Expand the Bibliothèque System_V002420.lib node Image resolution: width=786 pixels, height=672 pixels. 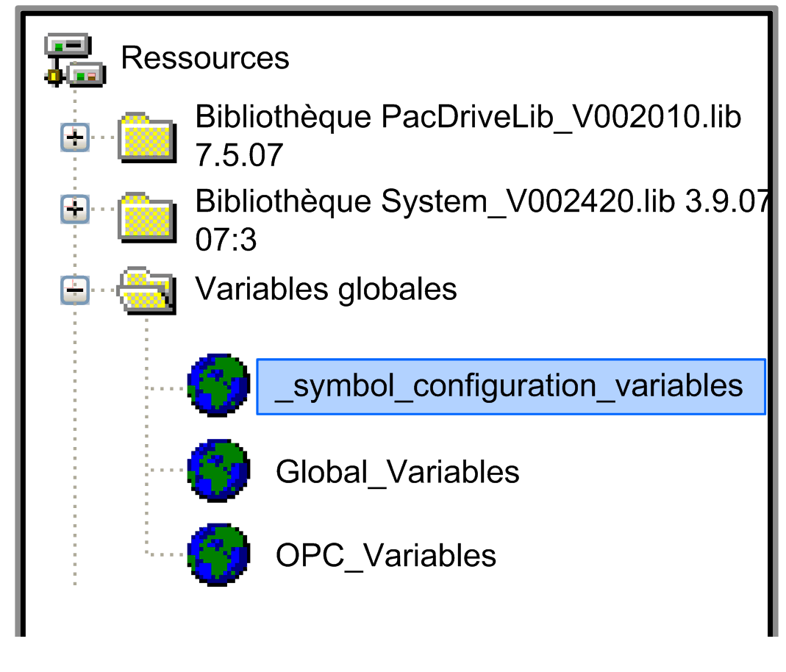pyautogui.click(x=75, y=210)
